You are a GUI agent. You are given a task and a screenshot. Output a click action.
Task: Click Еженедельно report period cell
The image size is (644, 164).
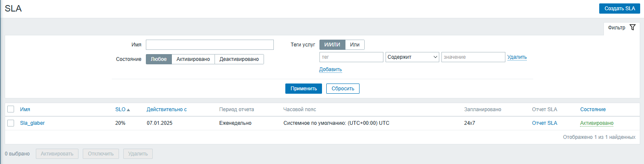click(235, 123)
